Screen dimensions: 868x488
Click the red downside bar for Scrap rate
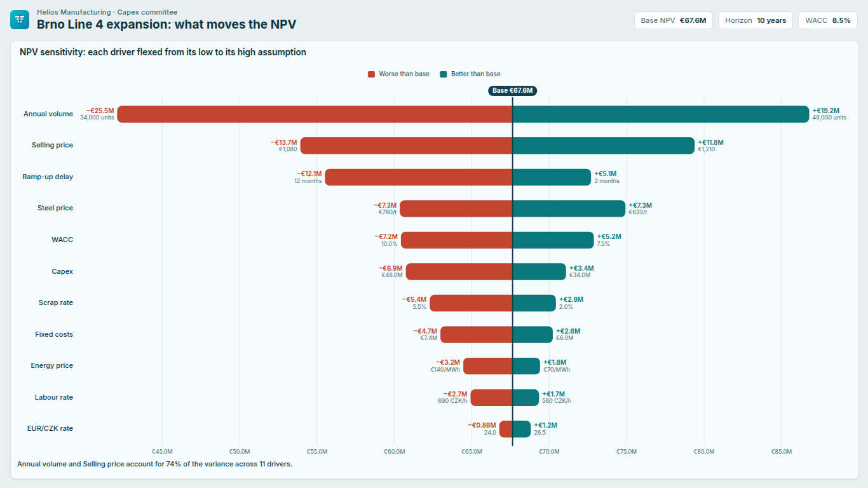tap(471, 303)
